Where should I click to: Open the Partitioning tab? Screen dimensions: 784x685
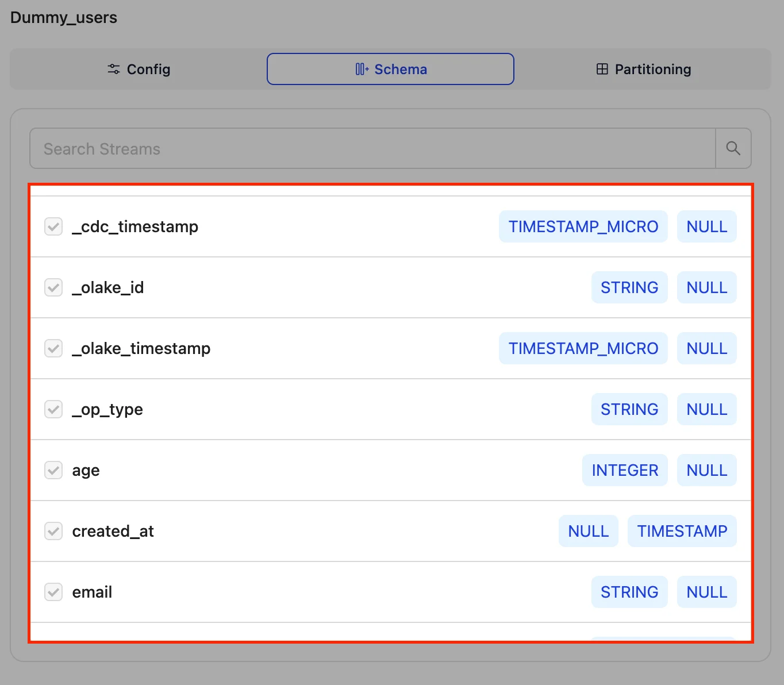(643, 69)
